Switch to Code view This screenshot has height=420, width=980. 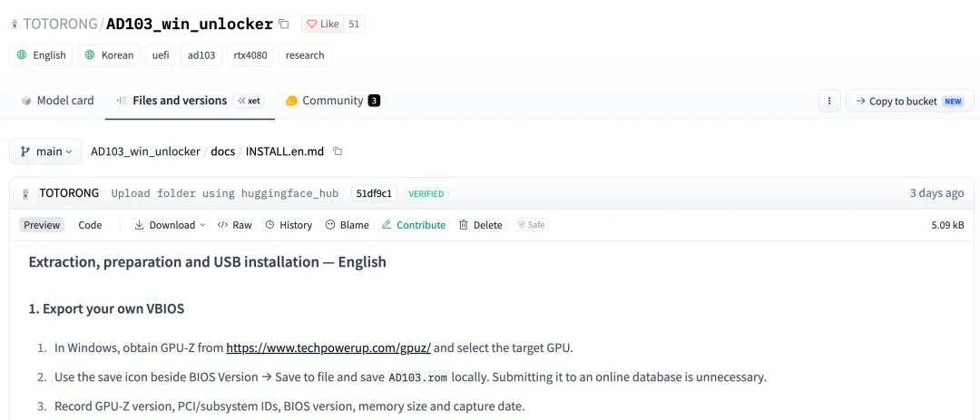pyautogui.click(x=90, y=225)
